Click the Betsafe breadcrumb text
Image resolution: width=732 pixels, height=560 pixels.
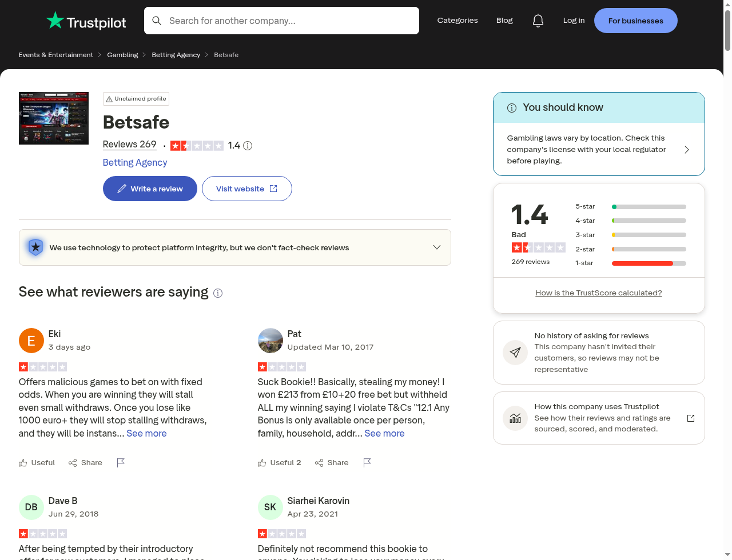226,55
